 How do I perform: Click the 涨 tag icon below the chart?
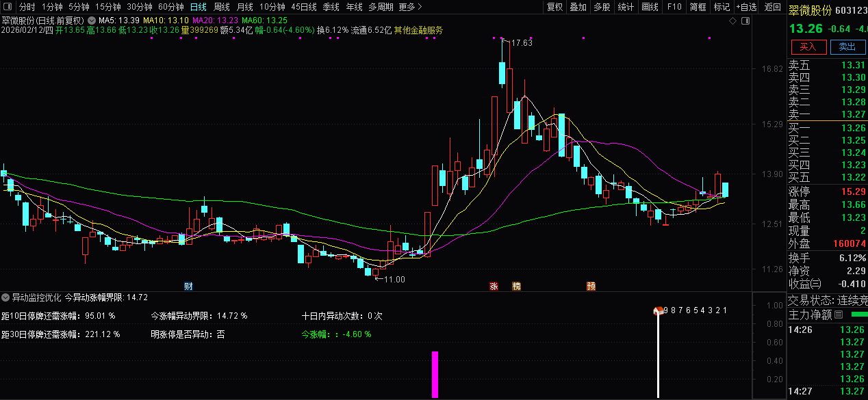coord(494,286)
